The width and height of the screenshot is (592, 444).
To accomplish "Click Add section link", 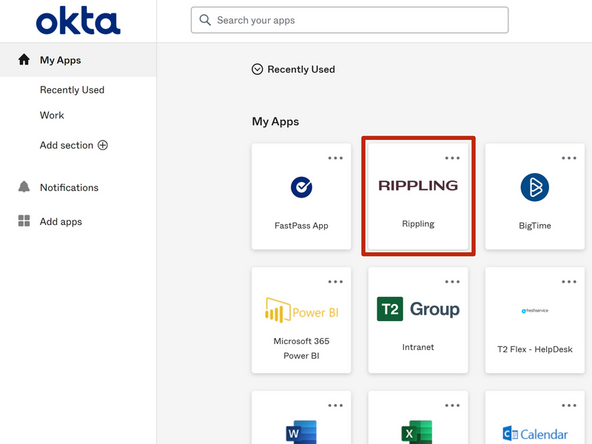I will pyautogui.click(x=66, y=145).
